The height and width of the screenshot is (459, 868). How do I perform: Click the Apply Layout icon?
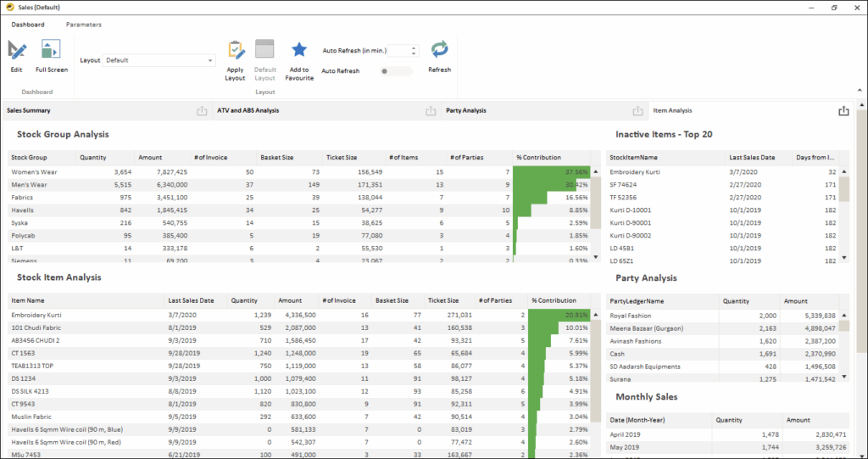coord(236,50)
